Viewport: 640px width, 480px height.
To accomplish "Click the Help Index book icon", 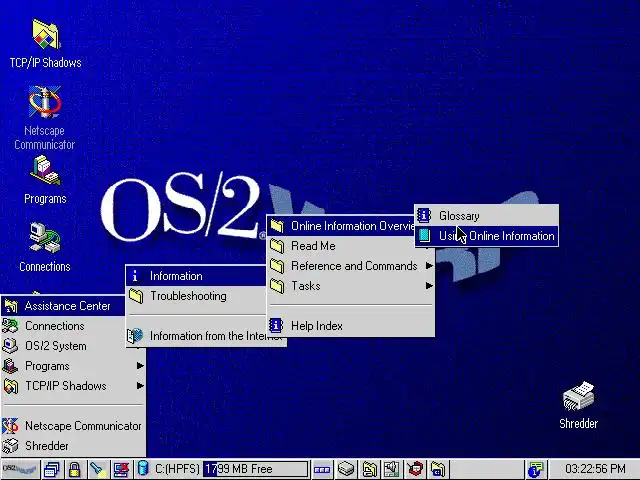I will [276, 325].
